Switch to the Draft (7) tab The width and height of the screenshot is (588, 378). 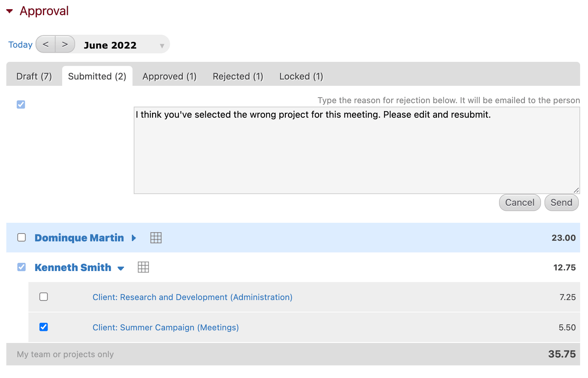pos(34,76)
